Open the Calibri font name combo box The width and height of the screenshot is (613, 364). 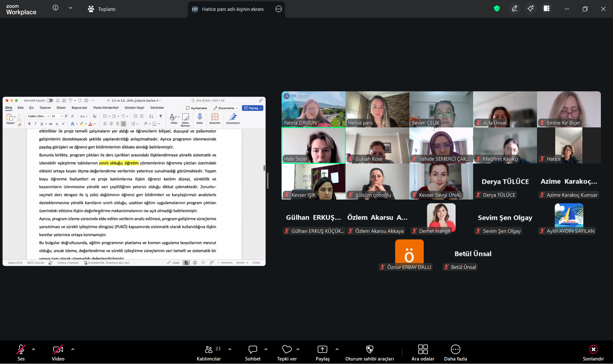pyautogui.click(x=39, y=116)
